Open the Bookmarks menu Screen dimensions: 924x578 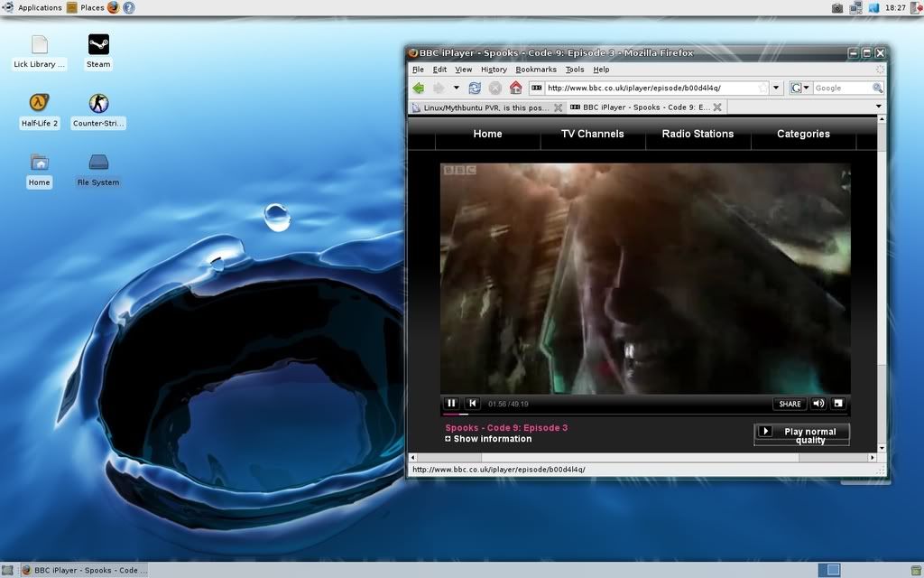[536, 69]
